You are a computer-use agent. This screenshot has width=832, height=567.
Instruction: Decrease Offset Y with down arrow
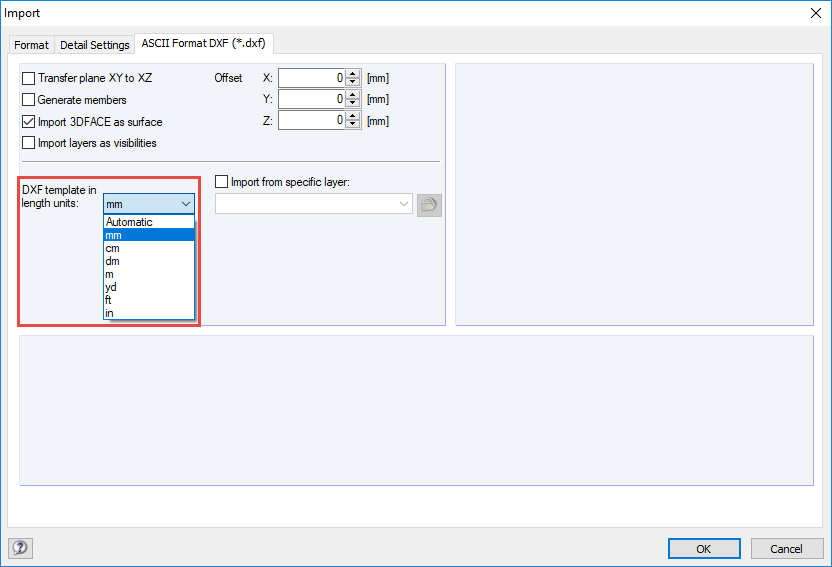[353, 102]
